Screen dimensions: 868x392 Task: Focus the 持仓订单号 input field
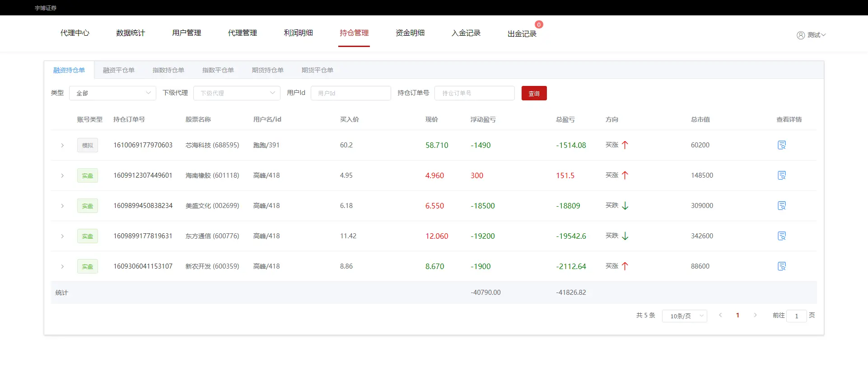474,93
